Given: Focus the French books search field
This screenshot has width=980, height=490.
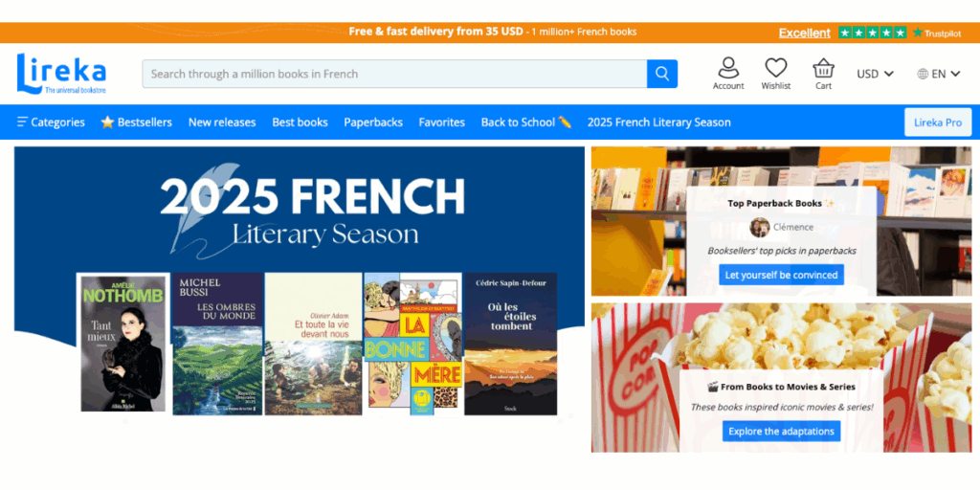Looking at the screenshot, I should pos(394,74).
